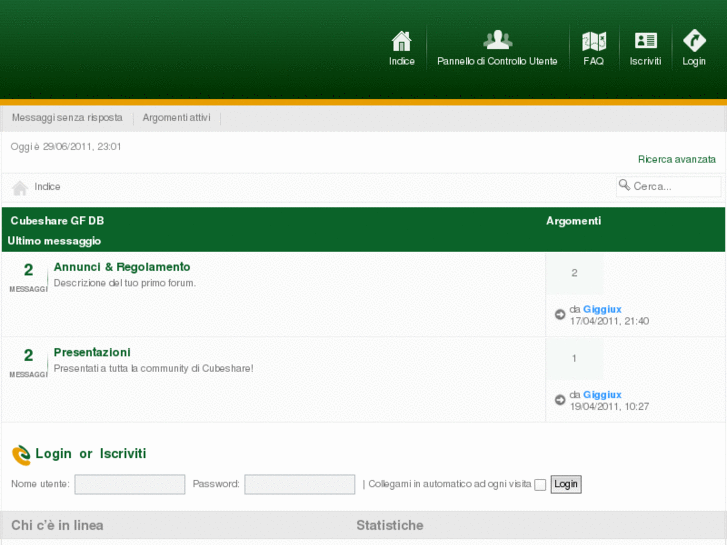Open Pannello di Controllo Utente icon
The image size is (727, 545).
(497, 40)
